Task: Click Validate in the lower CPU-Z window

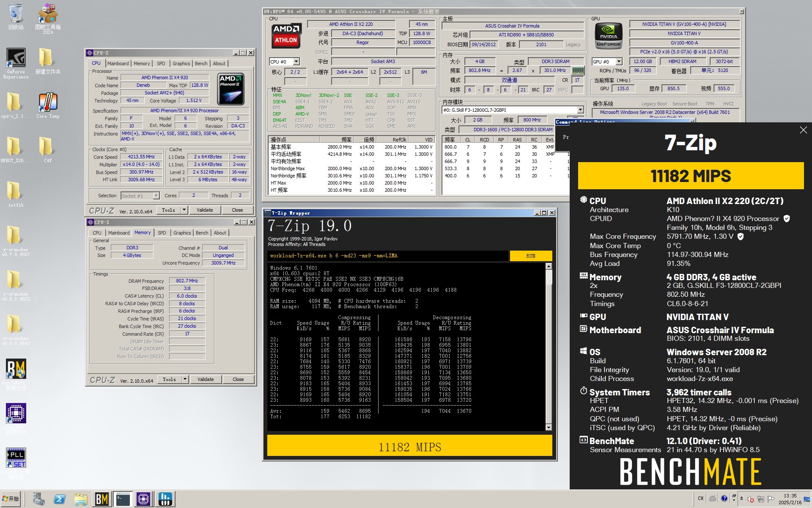Action: 206,379
